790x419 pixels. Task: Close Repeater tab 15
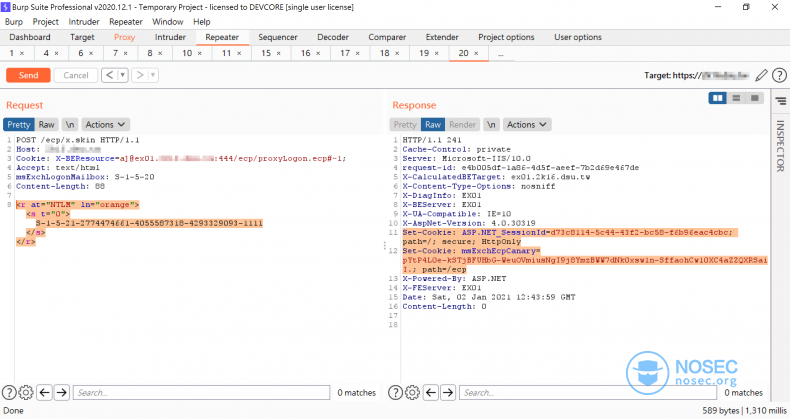click(x=279, y=53)
